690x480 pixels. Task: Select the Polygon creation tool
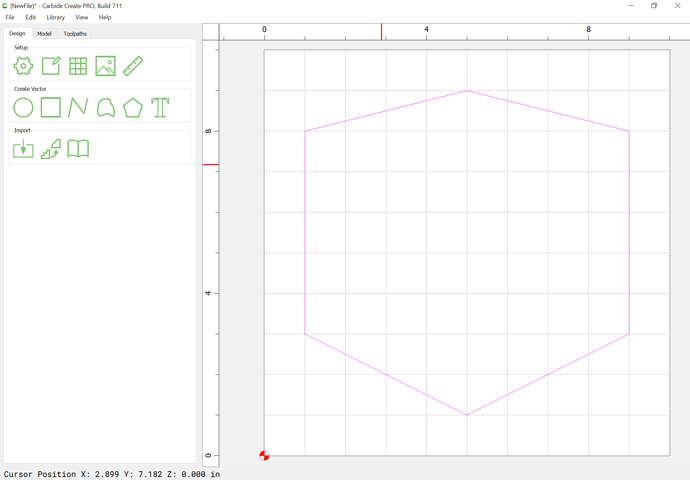(x=133, y=107)
